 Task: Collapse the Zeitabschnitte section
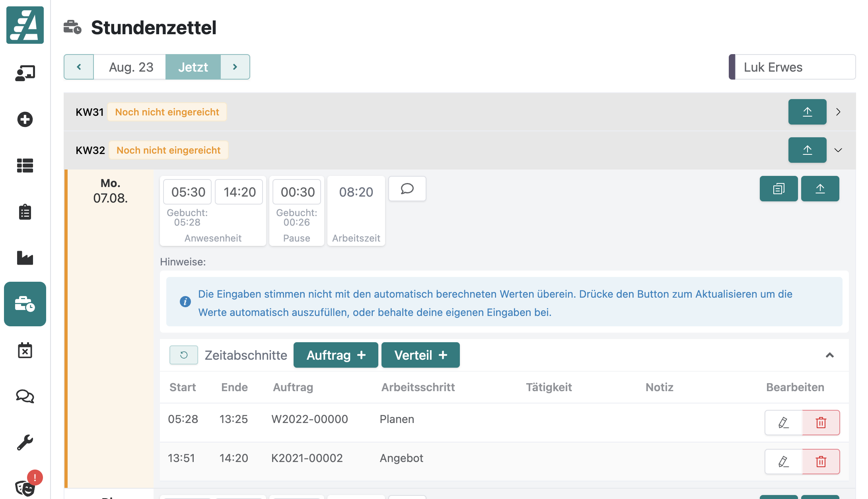tap(829, 355)
